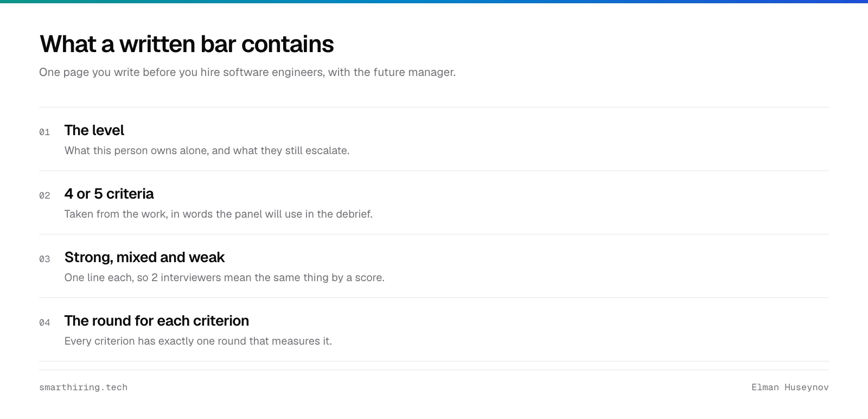868x419 pixels.
Task: Select the number label "02"
Action: click(x=44, y=195)
